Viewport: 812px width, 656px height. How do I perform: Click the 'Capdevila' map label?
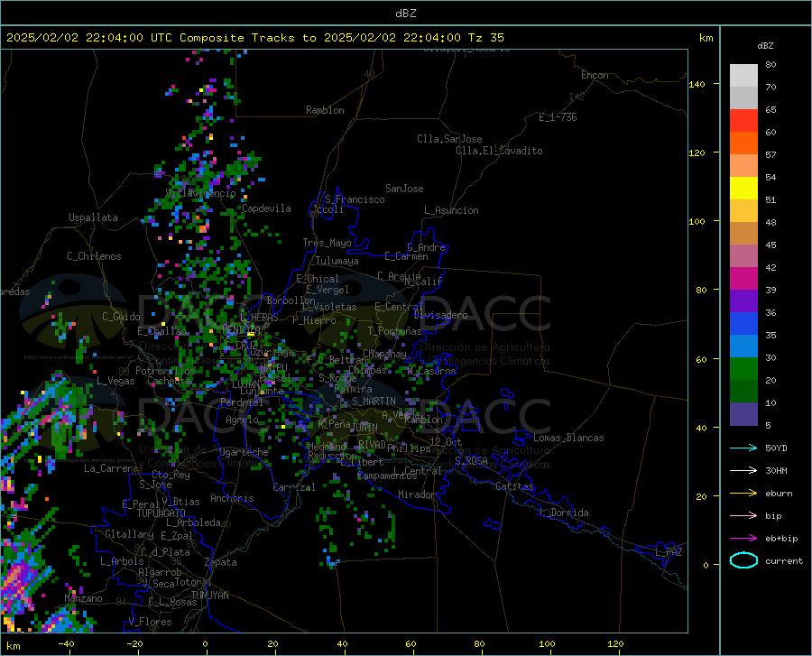(x=266, y=208)
